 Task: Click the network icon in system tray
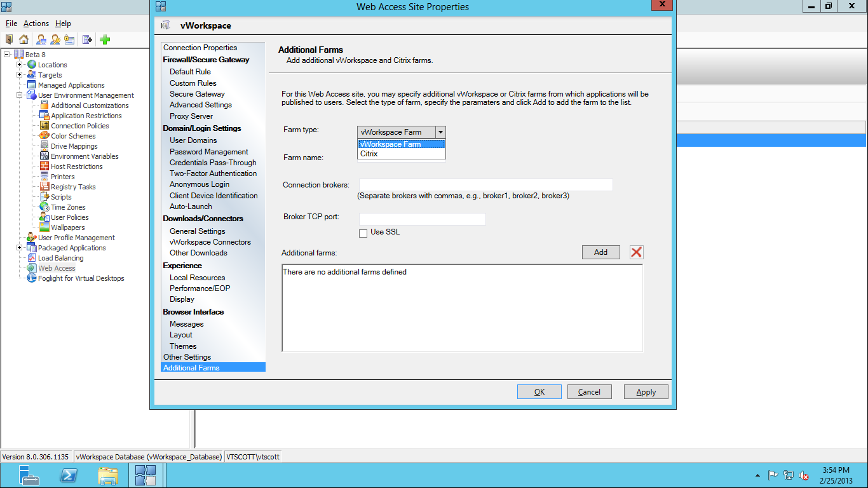coord(789,475)
